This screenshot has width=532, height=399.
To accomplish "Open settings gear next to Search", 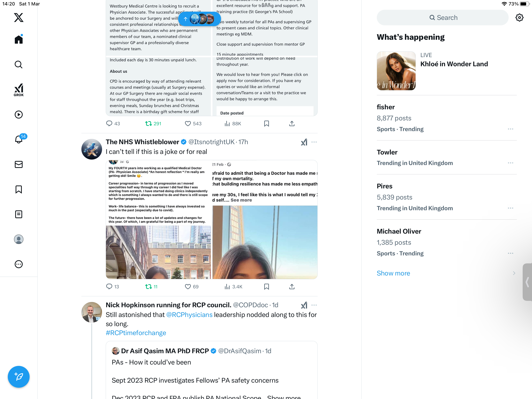I will coord(519,18).
